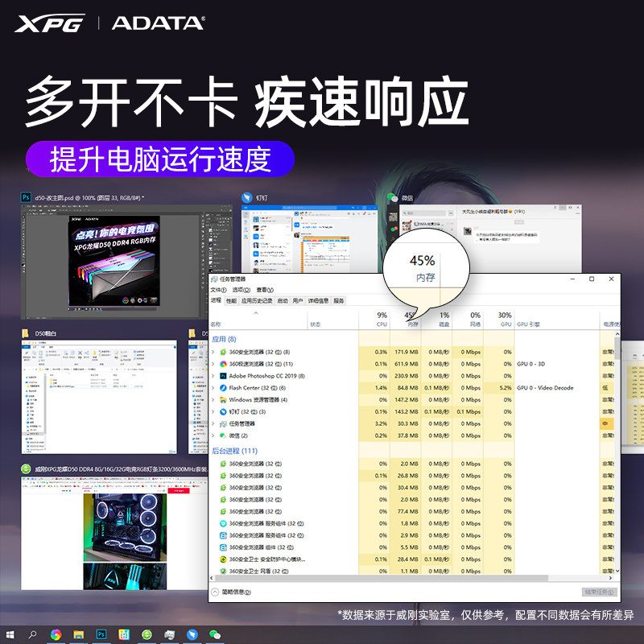Click the 360安全卫士 网盾 process icon
644x644 pixels.
pos(223,571)
